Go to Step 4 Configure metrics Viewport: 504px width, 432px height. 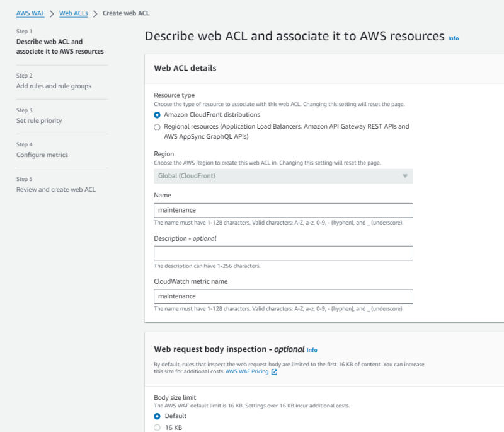(42, 155)
